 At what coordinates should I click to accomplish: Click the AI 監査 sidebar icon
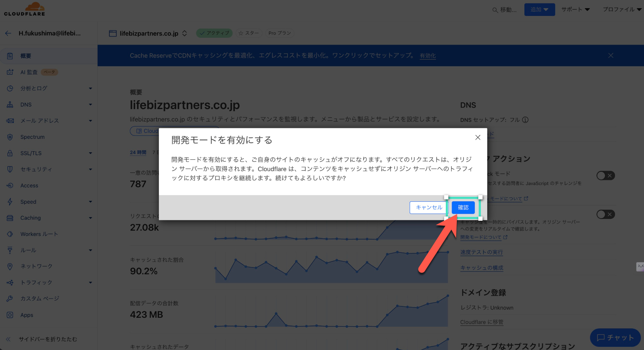pos(10,72)
